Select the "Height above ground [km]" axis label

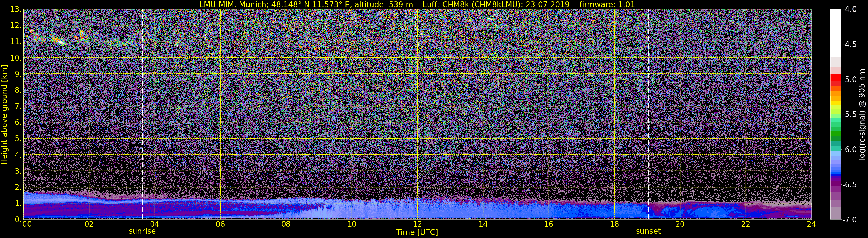(4, 115)
